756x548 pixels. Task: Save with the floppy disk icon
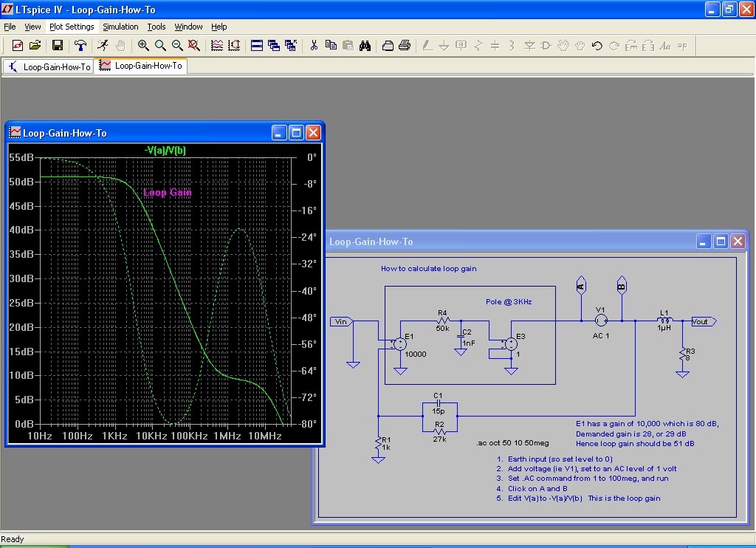pyautogui.click(x=58, y=45)
